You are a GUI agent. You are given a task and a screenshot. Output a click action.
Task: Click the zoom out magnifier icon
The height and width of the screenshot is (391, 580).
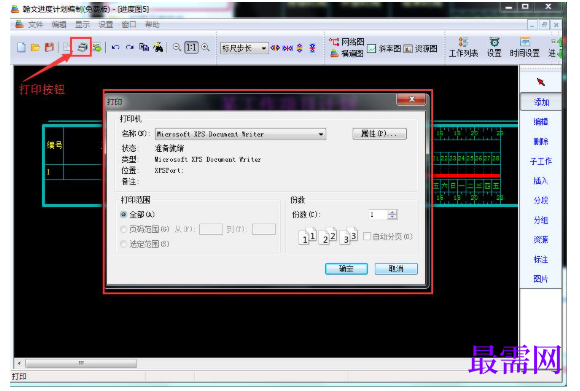pyautogui.click(x=177, y=47)
